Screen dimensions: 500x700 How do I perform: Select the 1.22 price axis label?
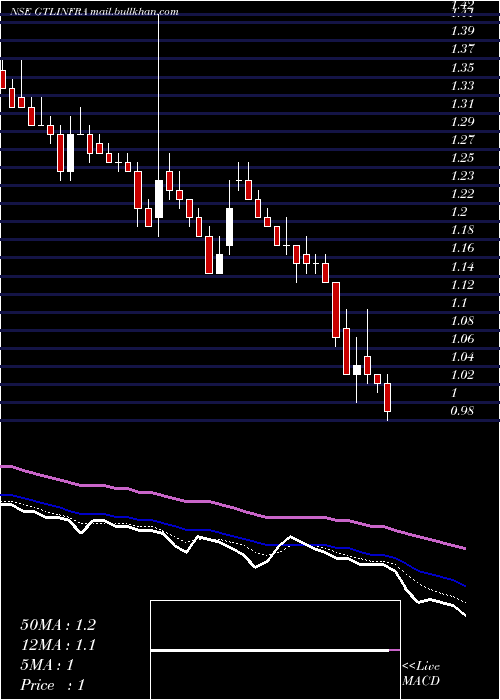click(x=462, y=194)
